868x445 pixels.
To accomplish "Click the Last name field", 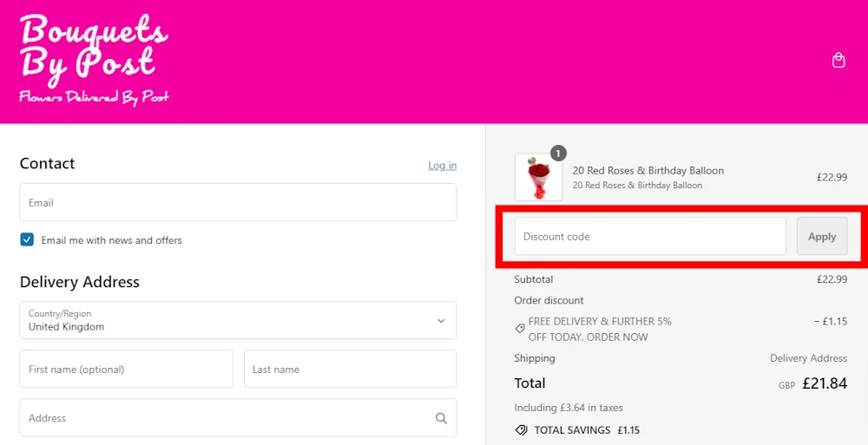I will 351,369.
